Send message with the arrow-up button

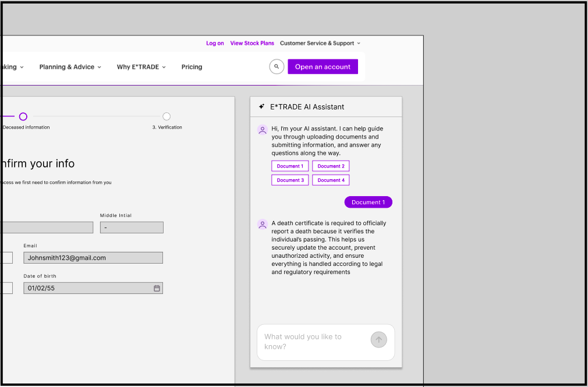coord(379,340)
